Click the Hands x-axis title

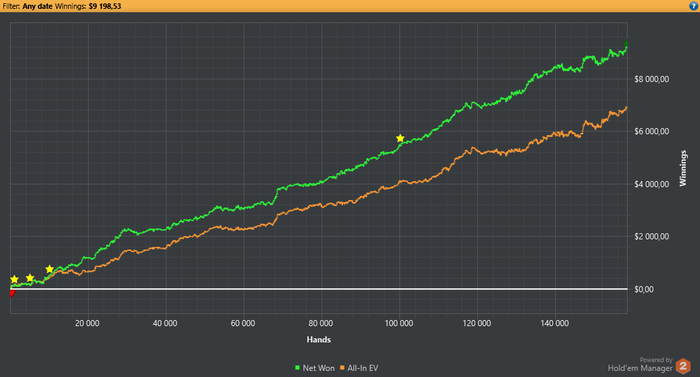318,339
